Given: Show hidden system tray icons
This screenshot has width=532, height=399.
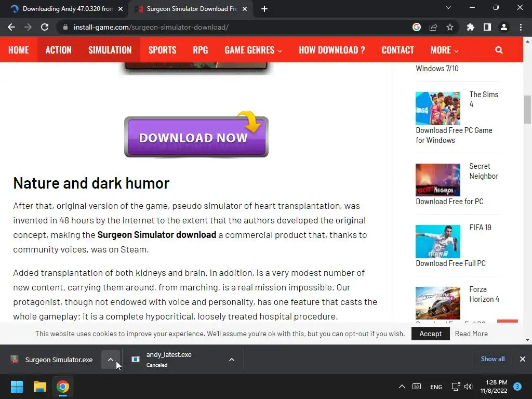Looking at the screenshot, I should (x=402, y=387).
